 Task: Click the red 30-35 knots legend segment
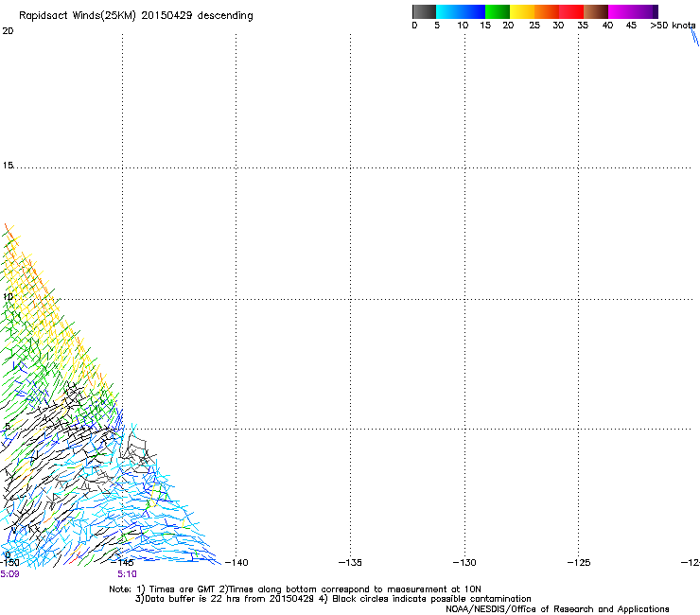[x=571, y=11]
